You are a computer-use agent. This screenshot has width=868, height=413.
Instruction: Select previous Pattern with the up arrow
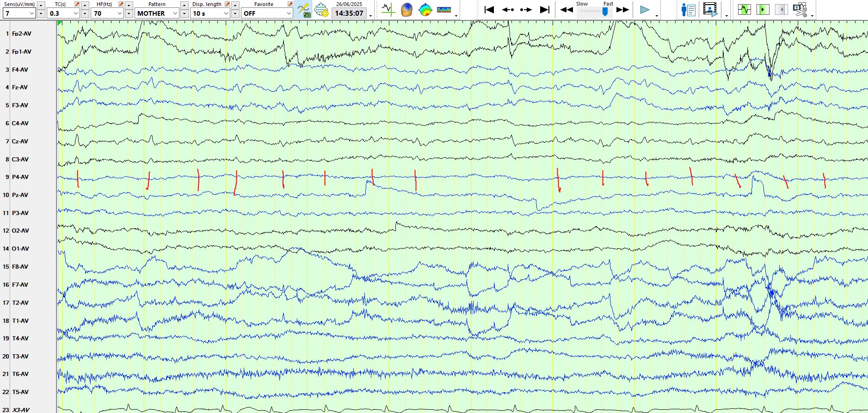click(184, 5)
